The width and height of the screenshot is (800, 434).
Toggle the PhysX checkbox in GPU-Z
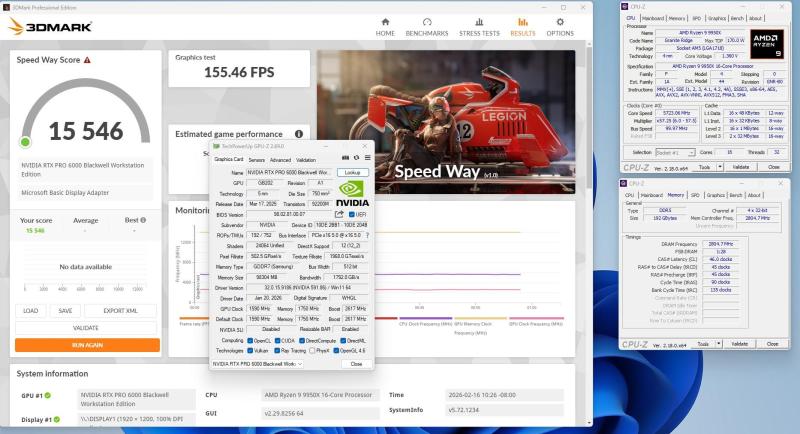pos(313,350)
